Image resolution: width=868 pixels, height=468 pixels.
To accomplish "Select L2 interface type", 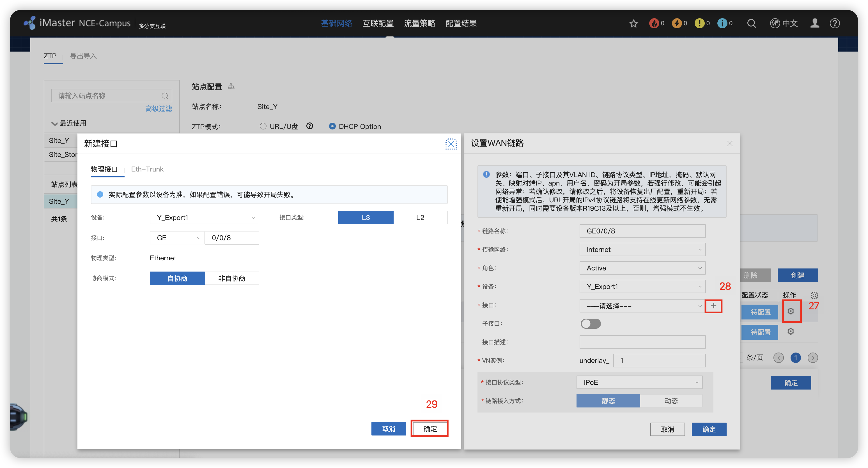I will coord(420,217).
